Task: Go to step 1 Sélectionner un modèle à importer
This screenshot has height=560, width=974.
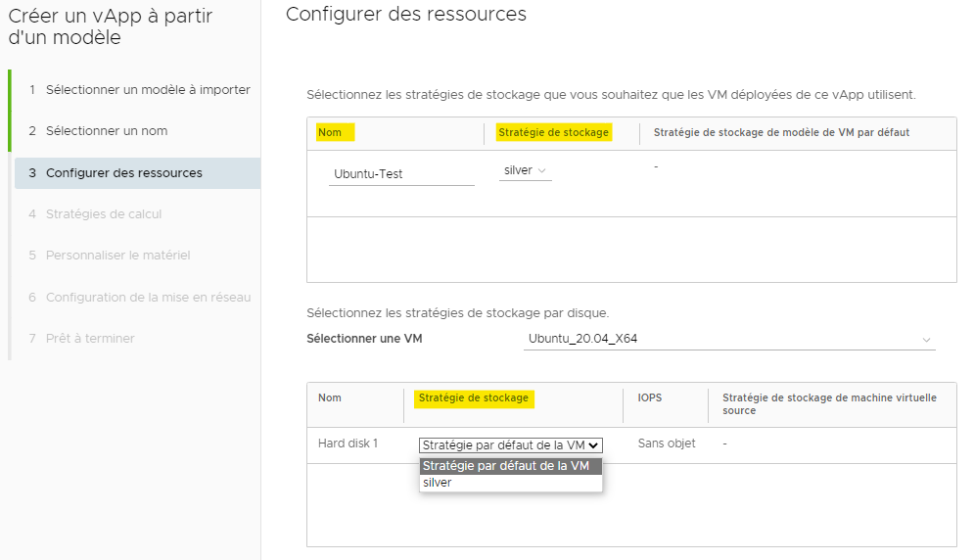Action: tap(139, 90)
